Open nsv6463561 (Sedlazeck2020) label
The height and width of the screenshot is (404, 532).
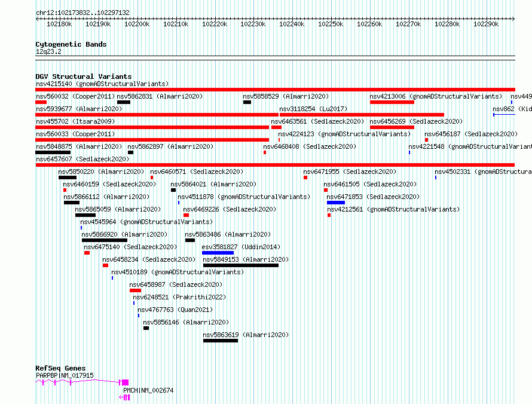[x=317, y=121]
